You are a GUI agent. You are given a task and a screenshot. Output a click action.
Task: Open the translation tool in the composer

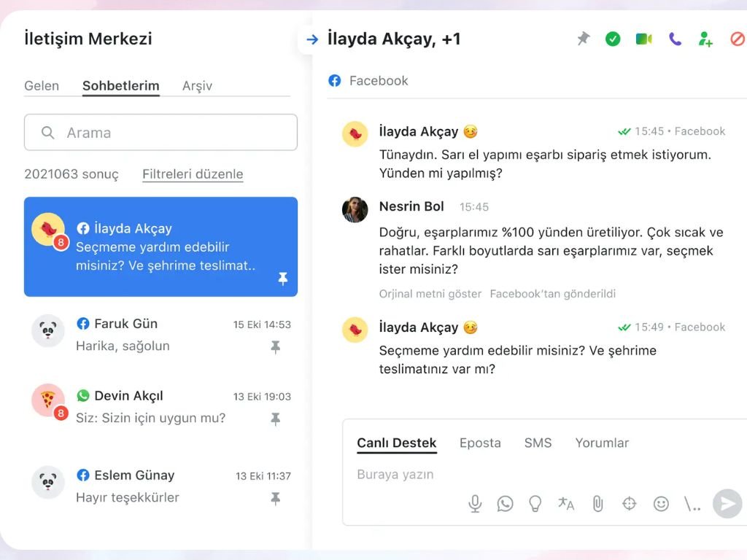point(567,503)
